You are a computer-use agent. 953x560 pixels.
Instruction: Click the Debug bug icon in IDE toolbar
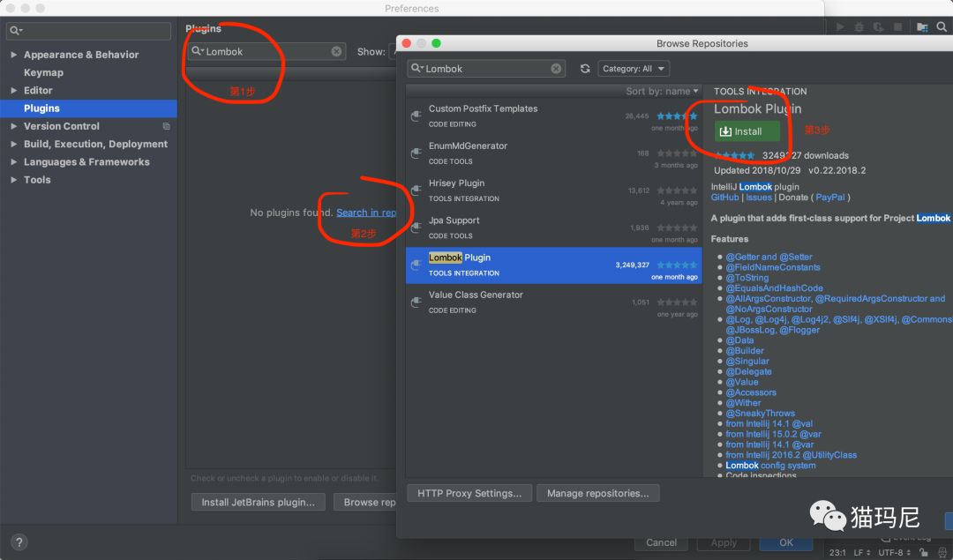pos(859,26)
